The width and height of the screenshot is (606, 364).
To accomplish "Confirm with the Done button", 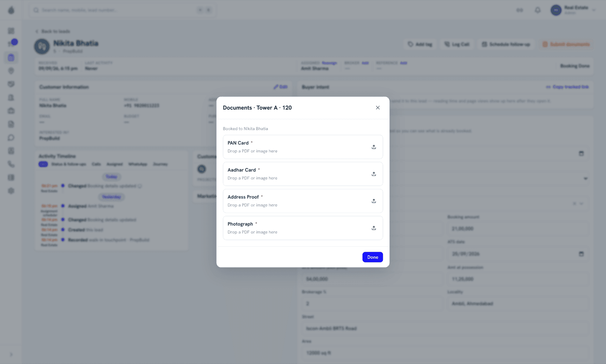I will tap(373, 257).
